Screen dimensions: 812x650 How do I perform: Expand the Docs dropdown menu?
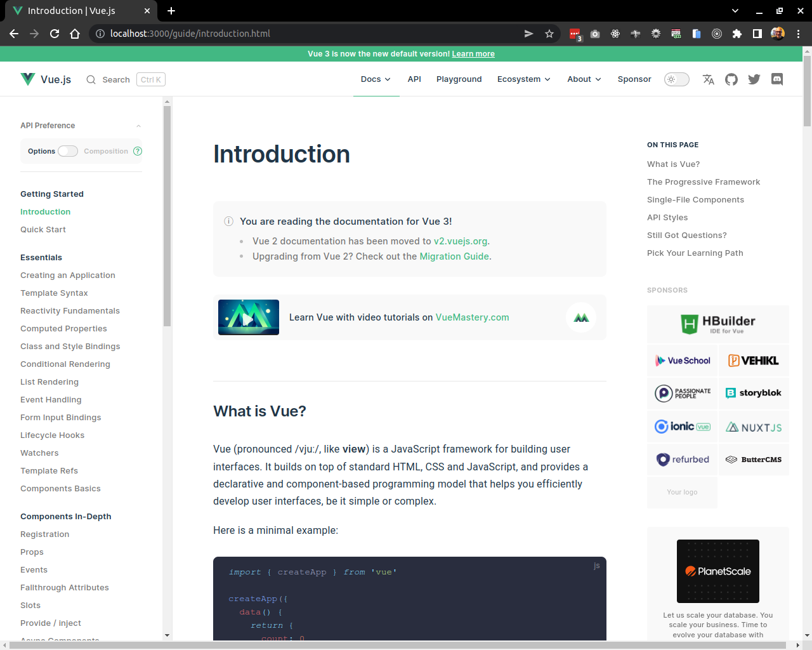[x=376, y=79]
